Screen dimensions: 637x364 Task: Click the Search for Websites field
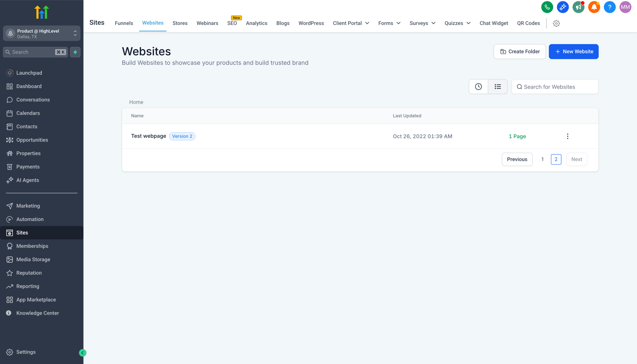point(555,87)
